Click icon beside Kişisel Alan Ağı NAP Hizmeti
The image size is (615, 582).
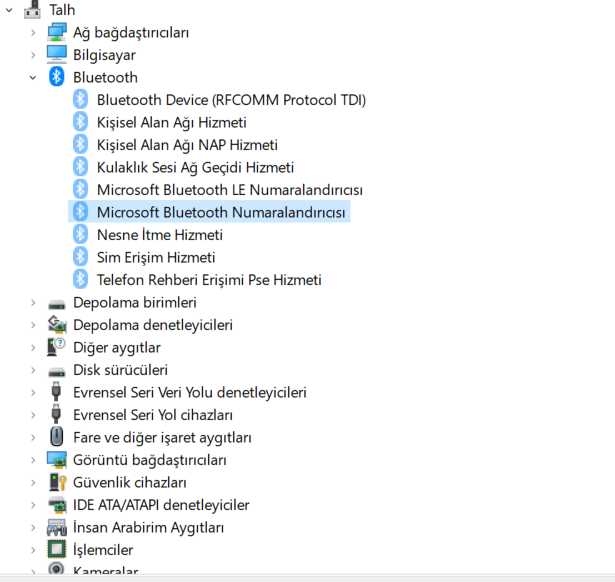[80, 144]
